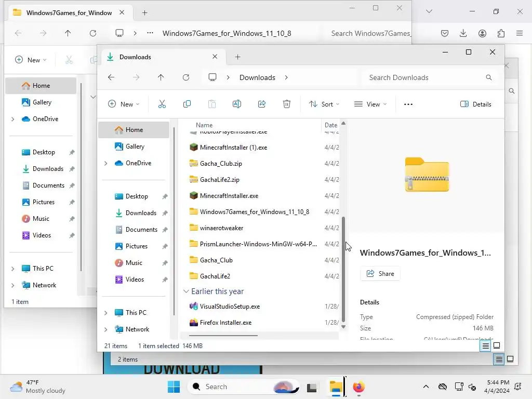Screen dimensions: 532x399
Task: Open New dropdown in Downloads window
Action: (x=124, y=104)
